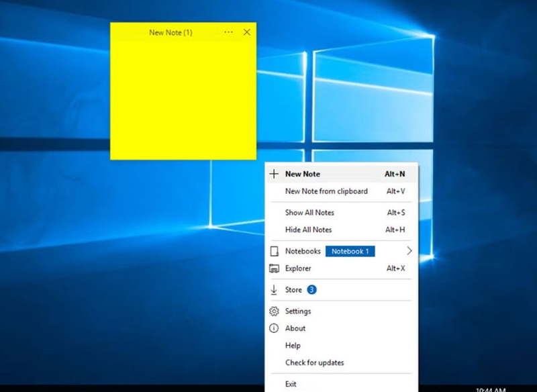Choose Hide All Notes
The image size is (537, 392).
tap(342, 230)
